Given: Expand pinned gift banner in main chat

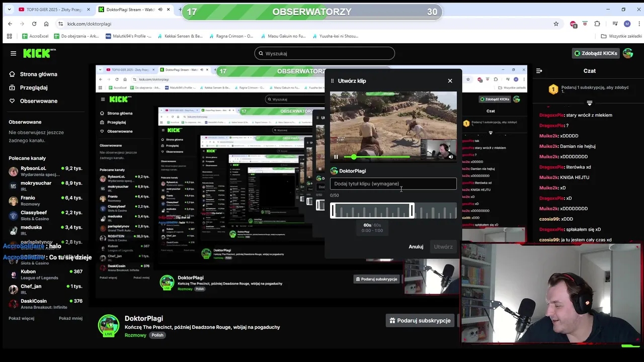Looking at the screenshot, I should [589, 103].
